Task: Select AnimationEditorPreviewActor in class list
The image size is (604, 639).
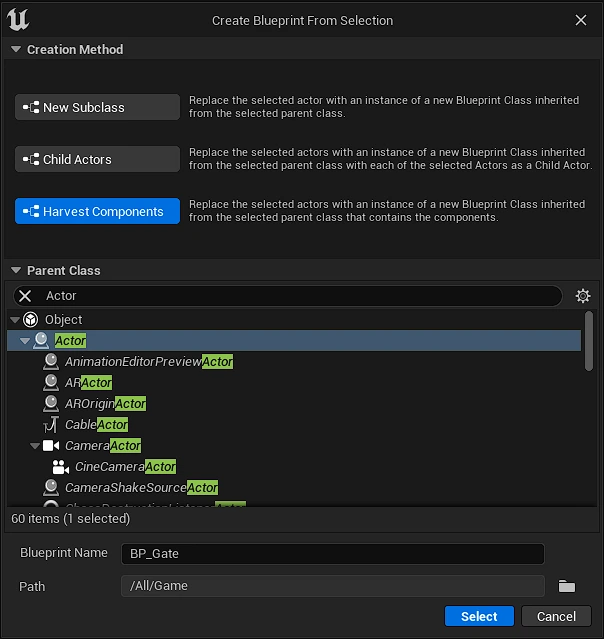Action: click(x=148, y=362)
